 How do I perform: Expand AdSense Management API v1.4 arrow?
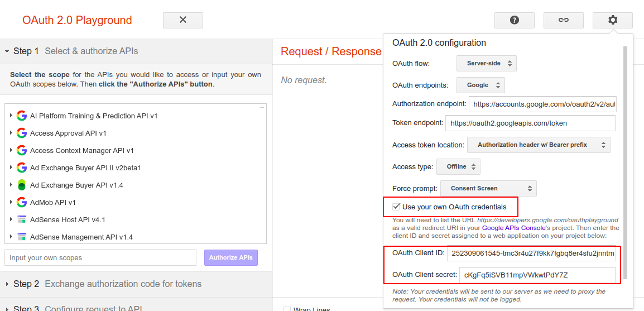(x=11, y=237)
